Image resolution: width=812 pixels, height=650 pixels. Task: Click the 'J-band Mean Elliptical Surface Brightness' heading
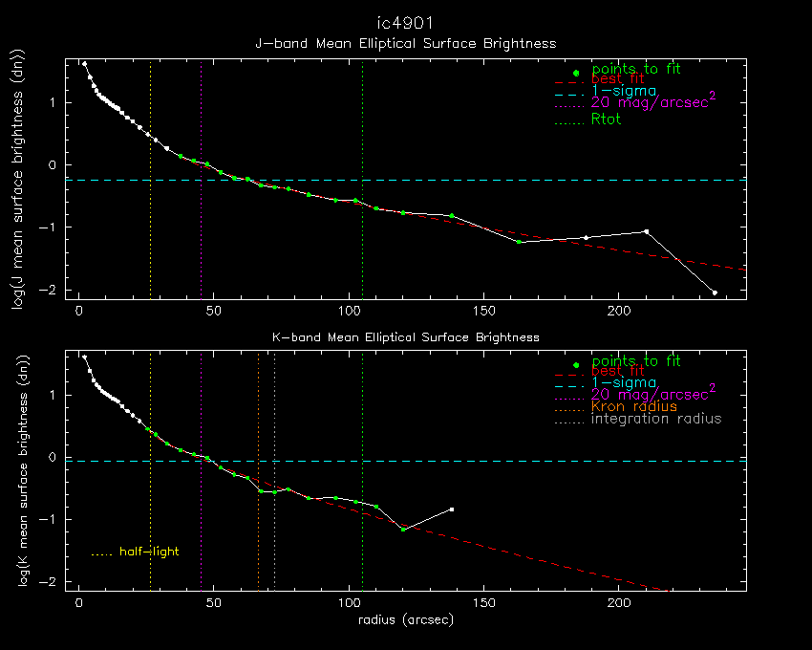pos(405,43)
